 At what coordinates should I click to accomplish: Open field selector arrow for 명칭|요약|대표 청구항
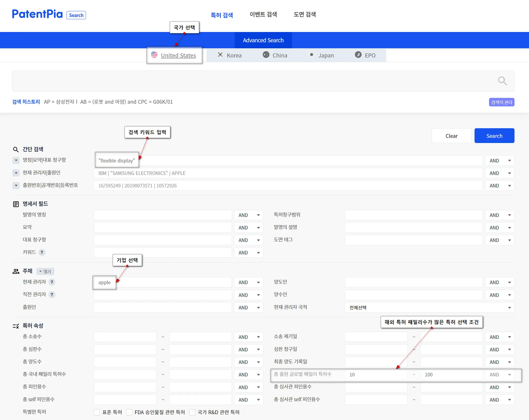click(x=16, y=160)
